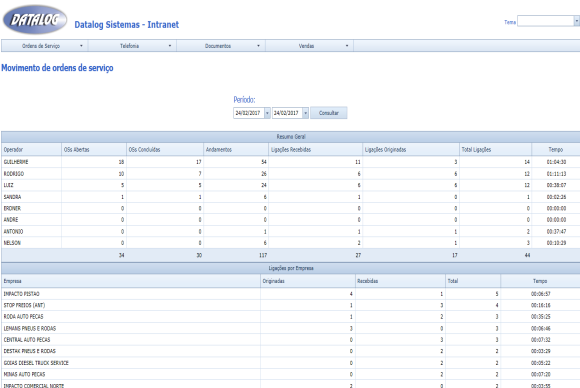The image size is (580, 388).
Task: Select the LEMANS PNEUS E RODAS row
Action: pos(290,328)
